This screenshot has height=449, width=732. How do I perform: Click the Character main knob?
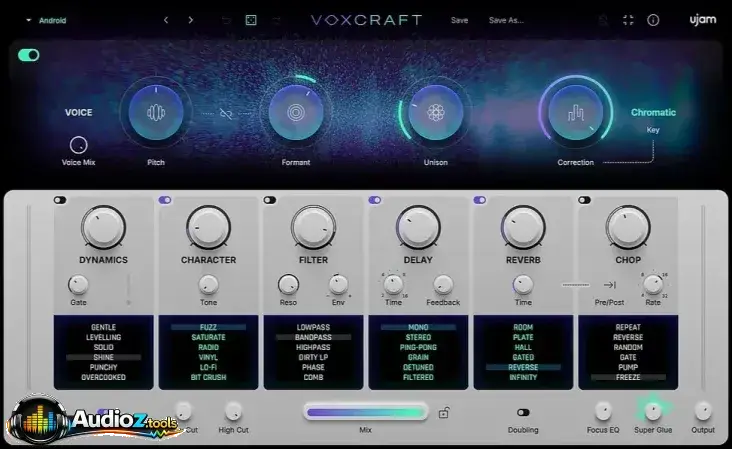(208, 227)
